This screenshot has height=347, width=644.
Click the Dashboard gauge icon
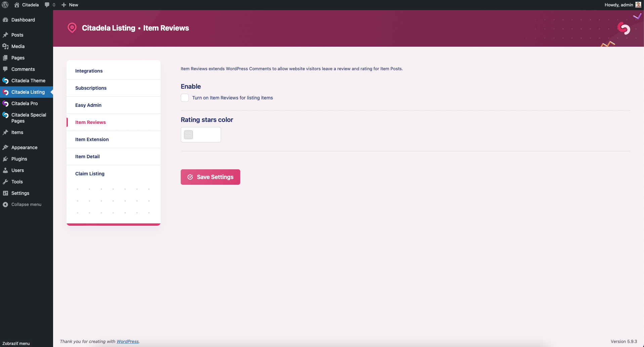click(5, 20)
